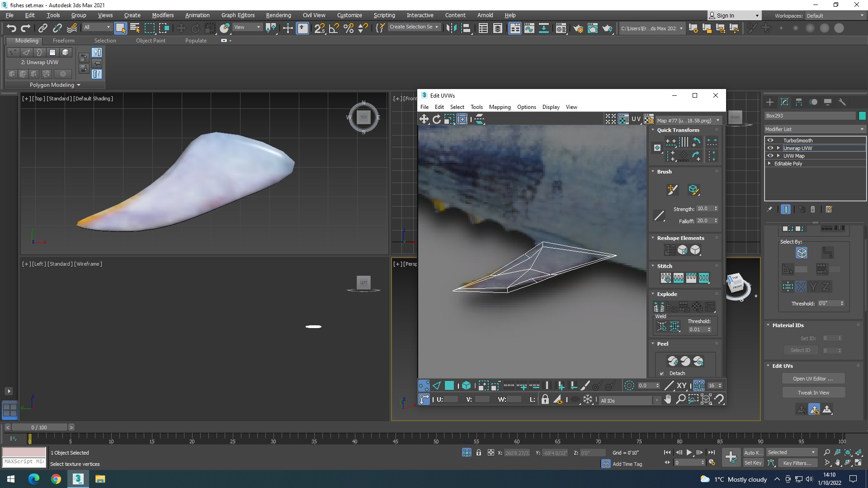Switch to the Object Paint ribbon tab
The height and width of the screenshot is (488, 868).
point(151,41)
